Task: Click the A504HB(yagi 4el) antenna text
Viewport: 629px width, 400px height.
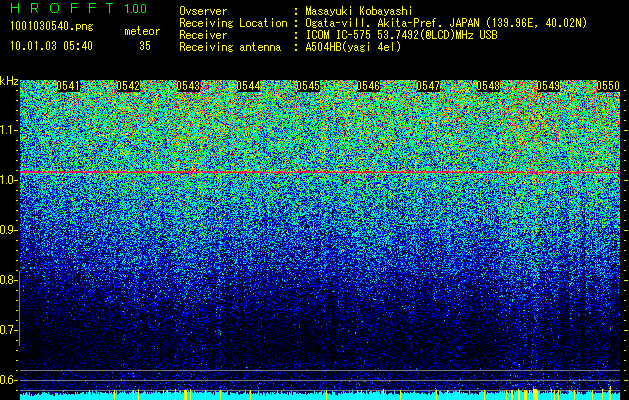Action: [353, 47]
